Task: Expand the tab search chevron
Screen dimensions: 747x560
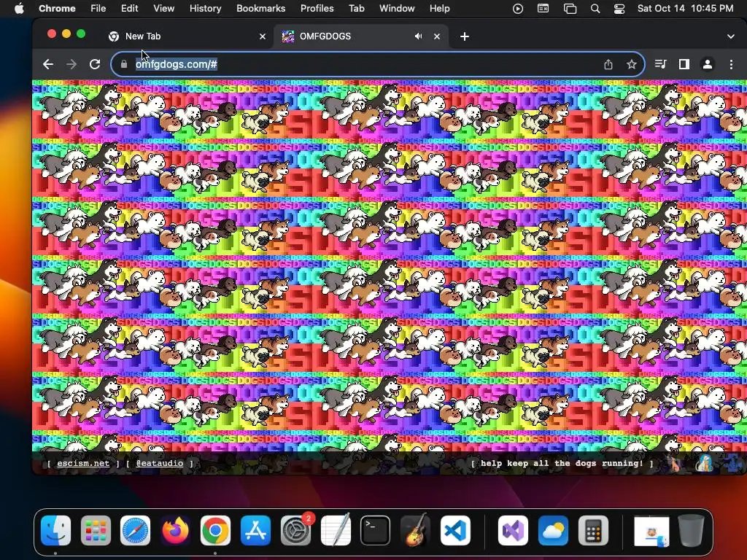Action: coord(731,36)
